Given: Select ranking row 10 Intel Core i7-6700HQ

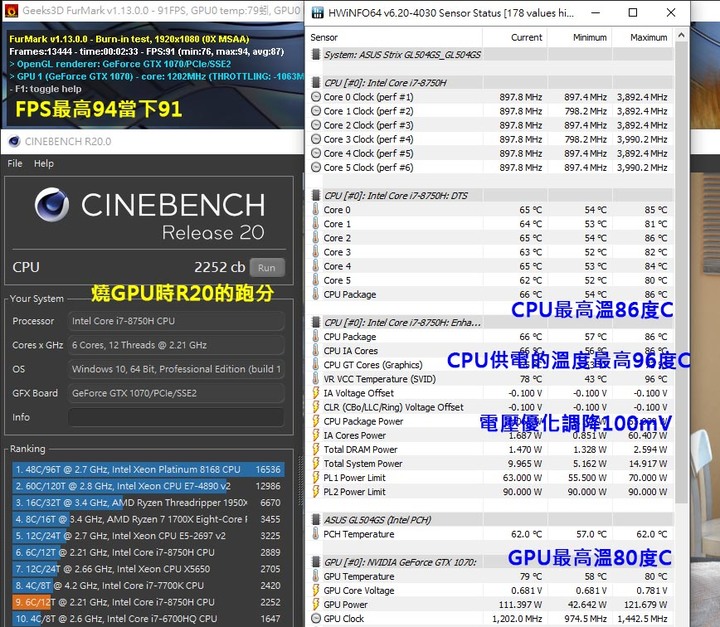Looking at the screenshot, I should click(148, 618).
